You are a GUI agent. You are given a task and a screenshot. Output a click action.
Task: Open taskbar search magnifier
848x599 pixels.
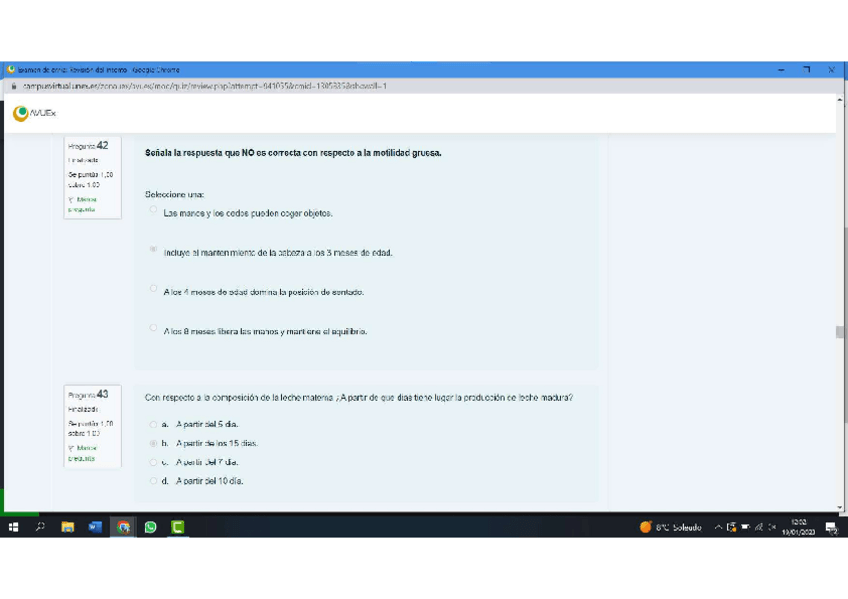pos(40,527)
